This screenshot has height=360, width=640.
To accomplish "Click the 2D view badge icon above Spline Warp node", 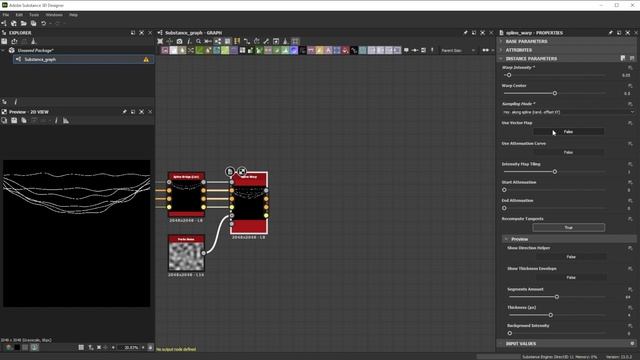I will [242, 171].
